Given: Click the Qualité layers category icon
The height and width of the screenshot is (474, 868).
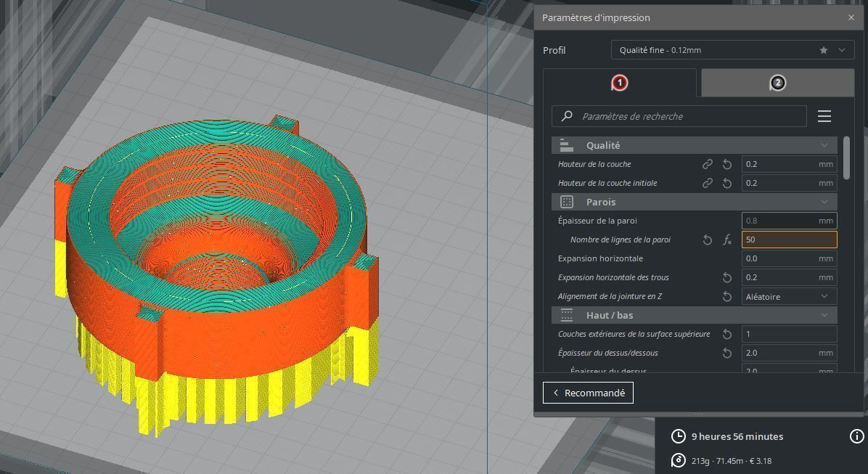Looking at the screenshot, I should pyautogui.click(x=566, y=146).
